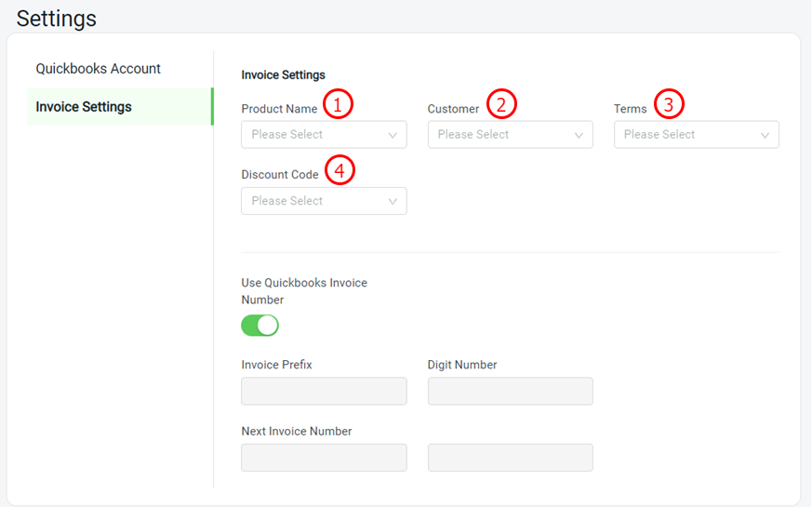This screenshot has height=508, width=812.
Task: Click the red circled number 2 marker
Action: 501,104
